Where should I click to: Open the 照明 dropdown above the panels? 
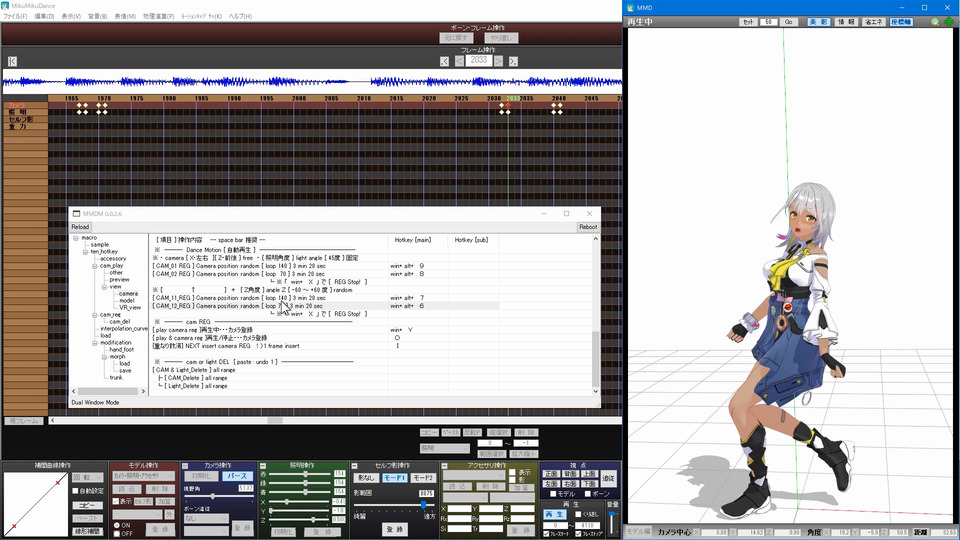click(444, 448)
